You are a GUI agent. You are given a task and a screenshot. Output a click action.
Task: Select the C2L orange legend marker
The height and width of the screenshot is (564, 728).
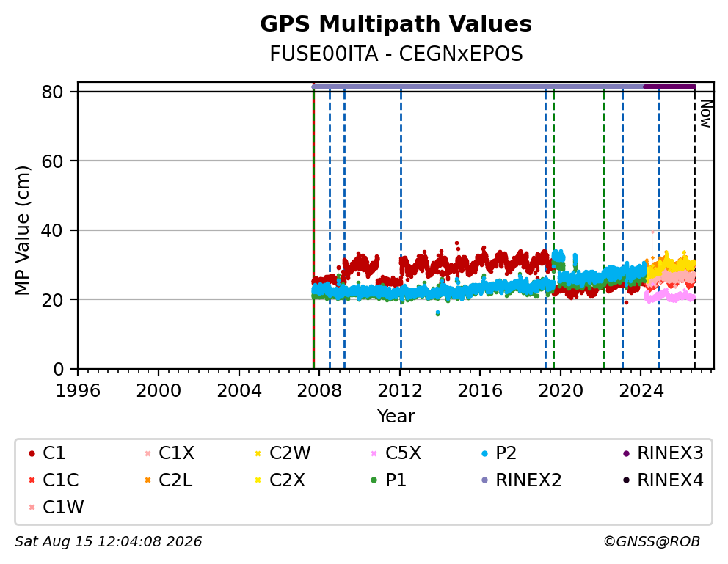[x=148, y=480]
